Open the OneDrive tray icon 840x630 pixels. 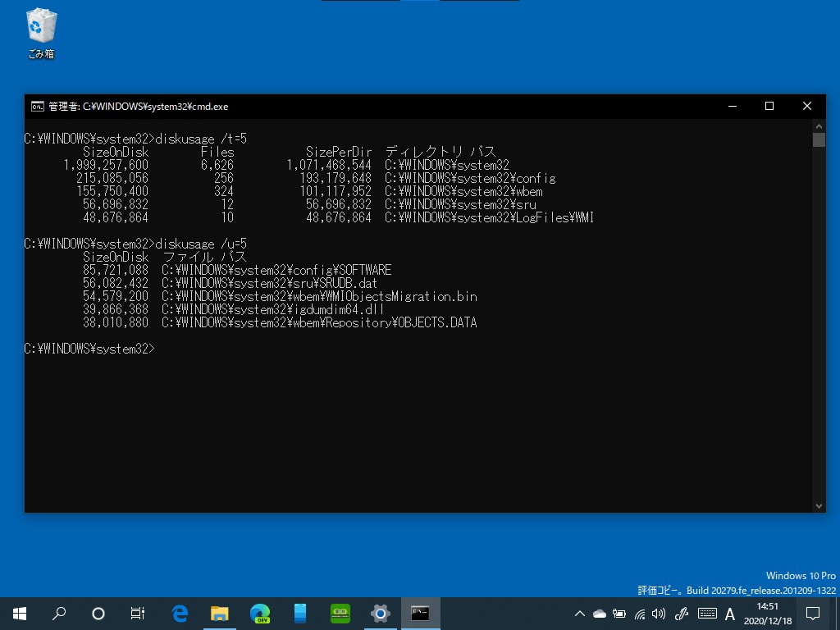pyautogui.click(x=600, y=614)
